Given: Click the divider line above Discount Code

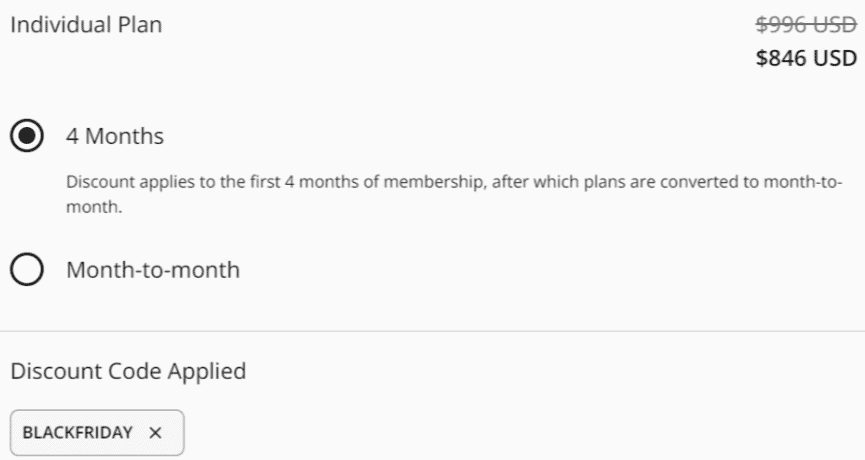Looking at the screenshot, I should (432, 331).
